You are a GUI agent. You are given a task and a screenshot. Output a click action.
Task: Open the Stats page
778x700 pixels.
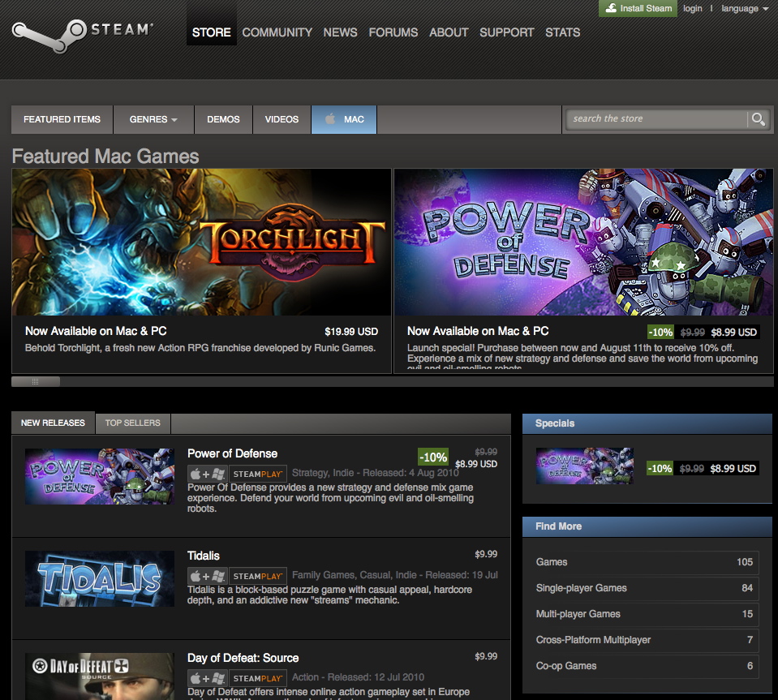coord(563,32)
